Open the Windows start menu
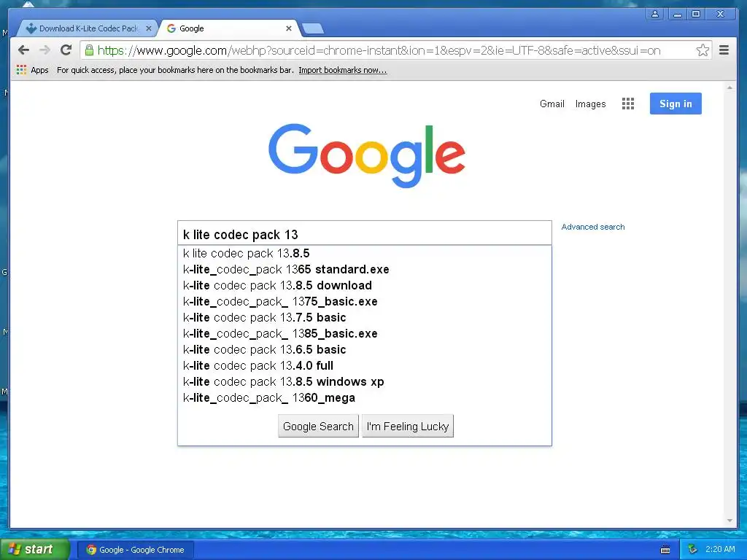747x560 pixels. click(34, 550)
